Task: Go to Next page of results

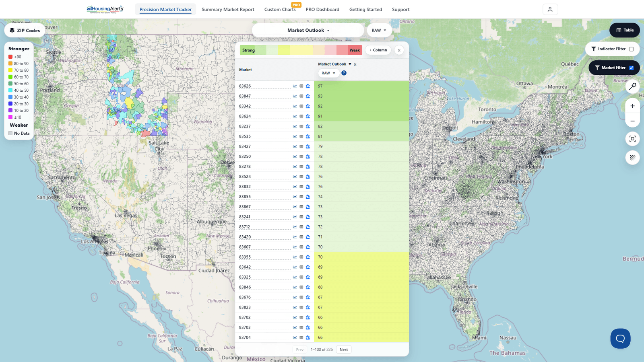Action: tap(344, 350)
